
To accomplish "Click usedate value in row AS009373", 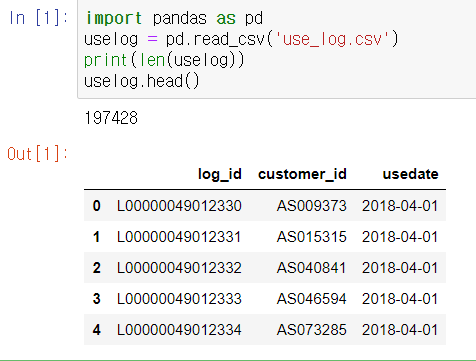I will coord(400,206).
